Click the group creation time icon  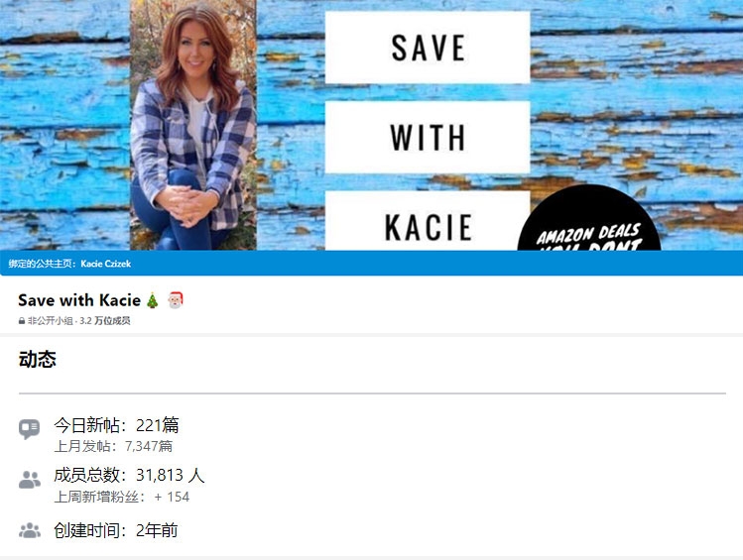coord(30,530)
